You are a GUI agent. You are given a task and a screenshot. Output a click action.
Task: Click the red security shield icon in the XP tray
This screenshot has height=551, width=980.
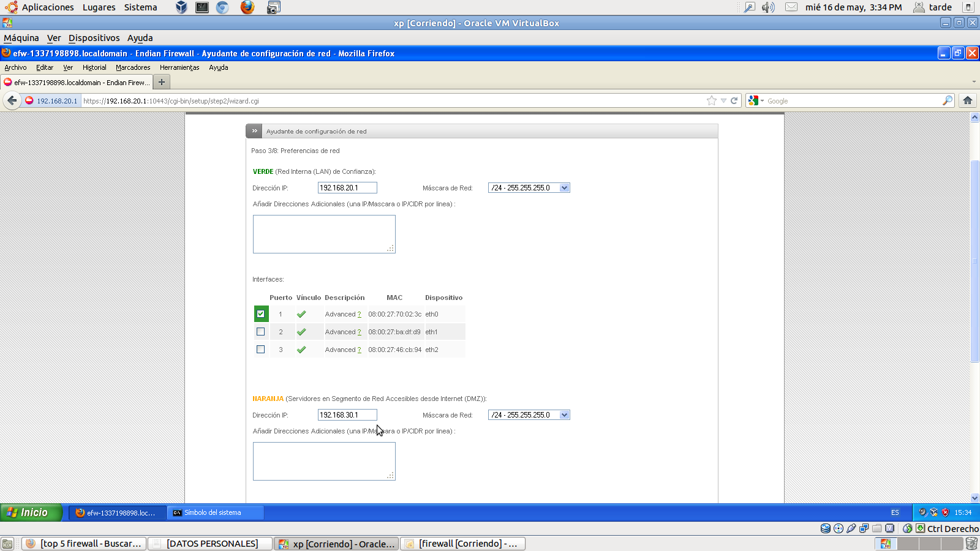click(x=945, y=512)
